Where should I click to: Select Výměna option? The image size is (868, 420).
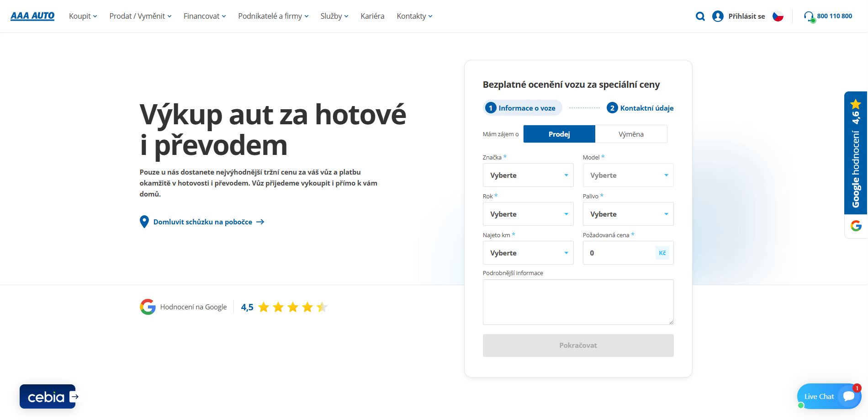pyautogui.click(x=631, y=134)
